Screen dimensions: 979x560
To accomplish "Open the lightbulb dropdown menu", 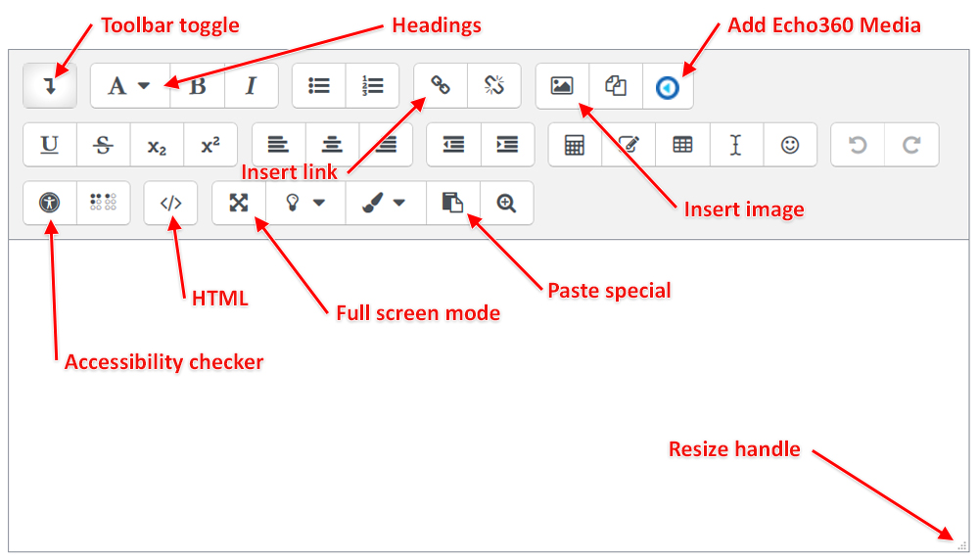I will (305, 203).
